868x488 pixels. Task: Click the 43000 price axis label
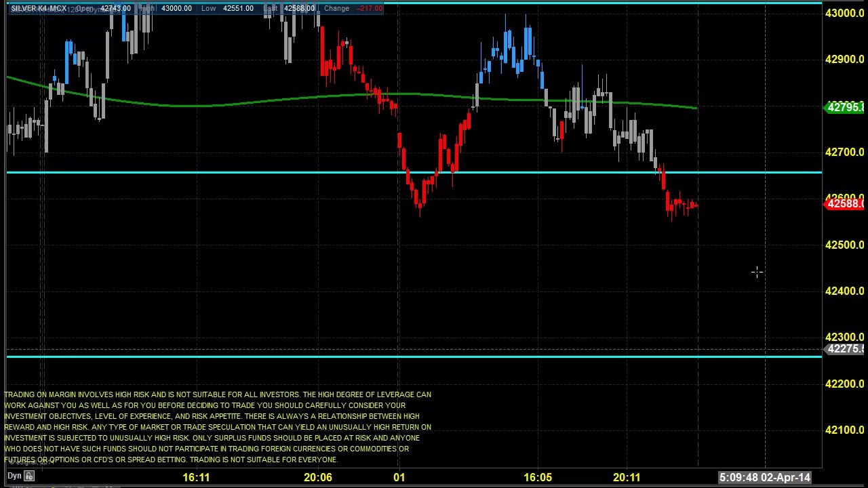tap(844, 13)
